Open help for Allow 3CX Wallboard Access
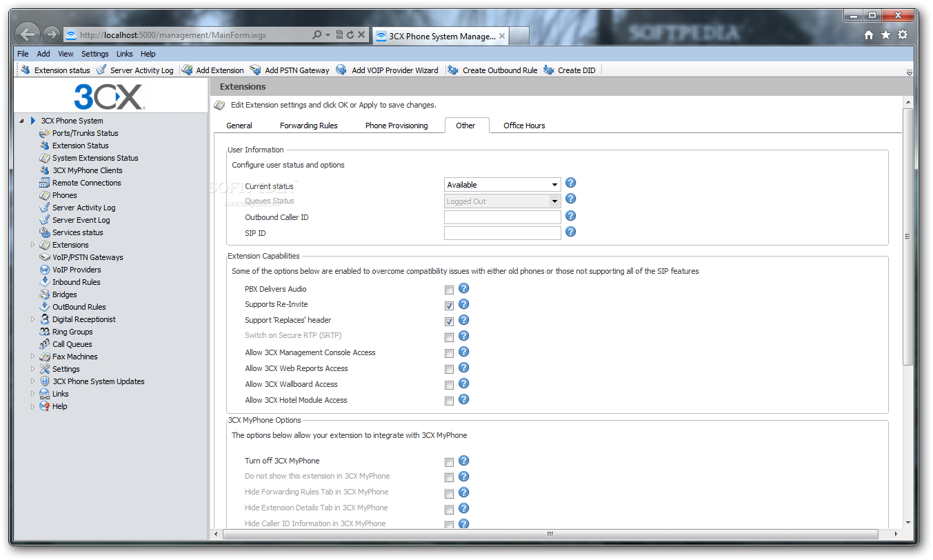The height and width of the screenshot is (560, 933). coord(463,383)
